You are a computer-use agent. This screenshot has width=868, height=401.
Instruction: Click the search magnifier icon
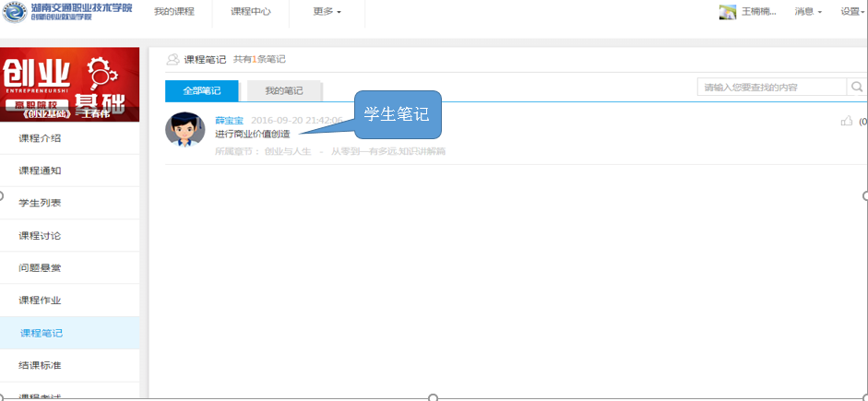[x=857, y=88]
